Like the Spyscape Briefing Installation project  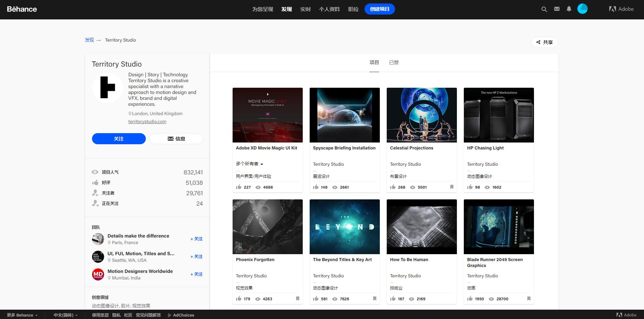pos(316,187)
